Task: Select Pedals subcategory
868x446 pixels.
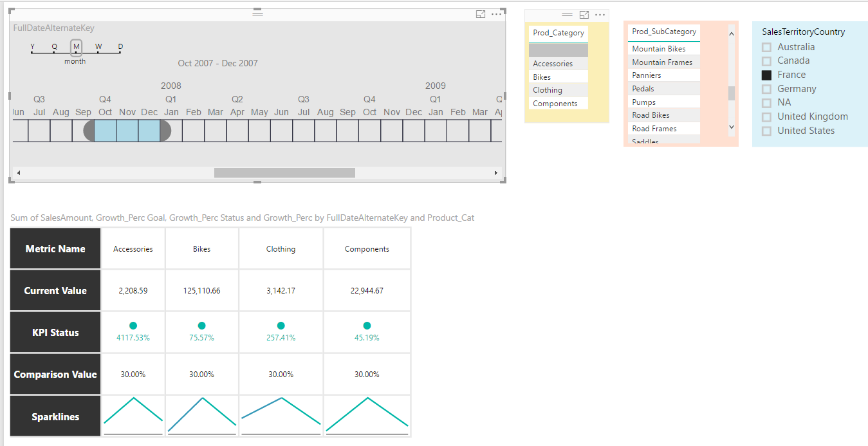Action: coord(663,89)
